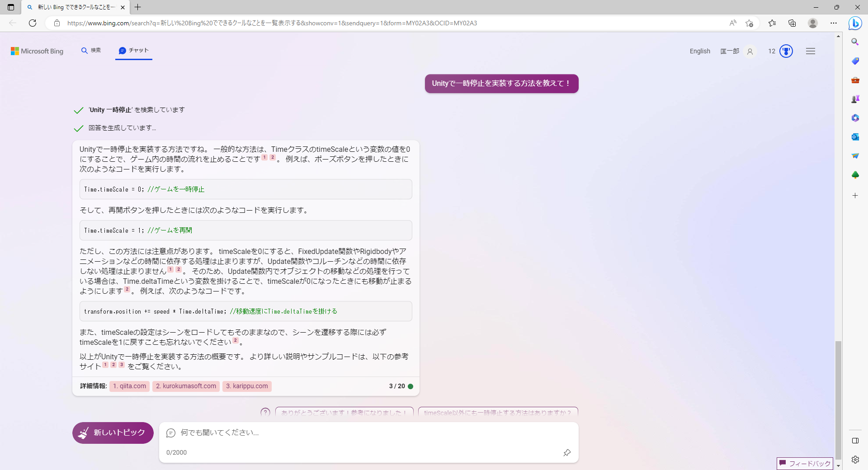Select suggestion about timeScale以外 pause methods
868x470 pixels.
tap(498, 412)
